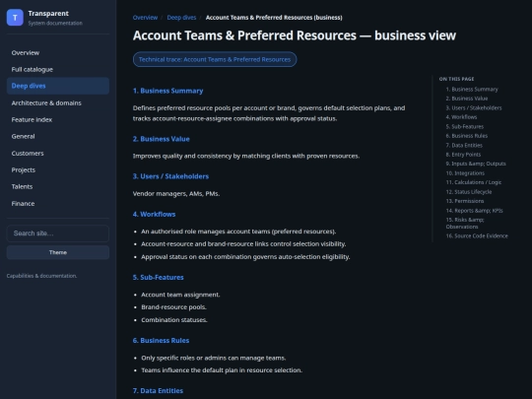Go to Projects in the sidebar
The width and height of the screenshot is (532, 399).
[58, 170]
